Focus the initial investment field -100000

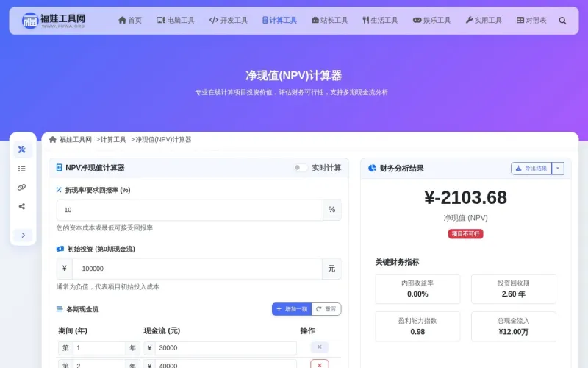click(x=197, y=269)
